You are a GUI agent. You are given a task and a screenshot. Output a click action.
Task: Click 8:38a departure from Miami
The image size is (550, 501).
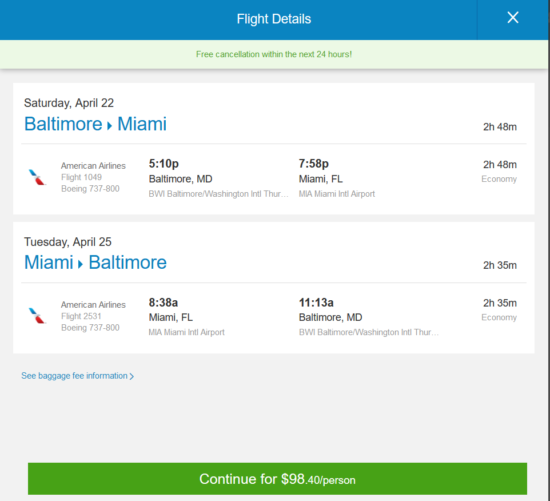point(163,302)
